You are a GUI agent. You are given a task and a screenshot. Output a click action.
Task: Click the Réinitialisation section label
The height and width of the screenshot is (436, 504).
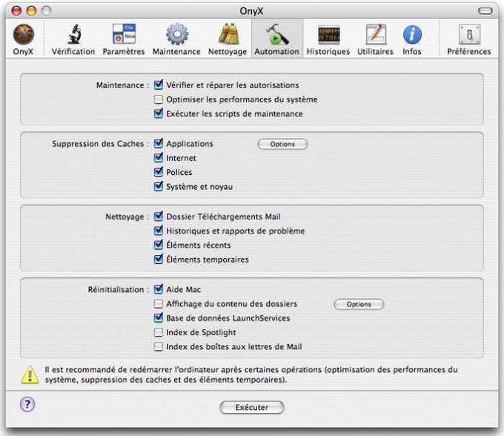pos(119,289)
